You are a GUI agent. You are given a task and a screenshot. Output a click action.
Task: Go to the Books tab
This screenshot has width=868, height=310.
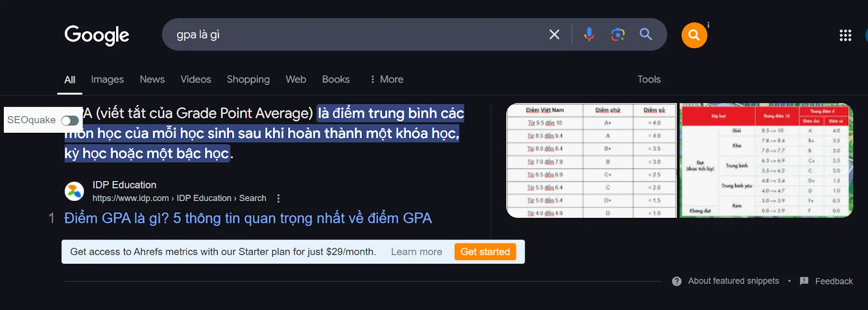[x=336, y=80]
